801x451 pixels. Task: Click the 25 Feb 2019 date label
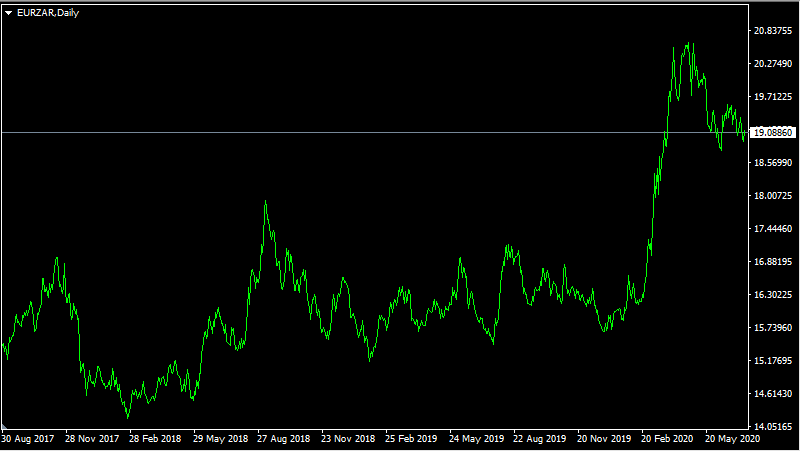point(411,439)
